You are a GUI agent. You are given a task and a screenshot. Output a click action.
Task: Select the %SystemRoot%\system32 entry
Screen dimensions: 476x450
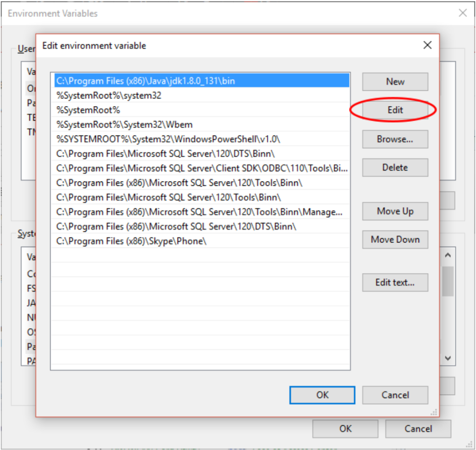[109, 95]
